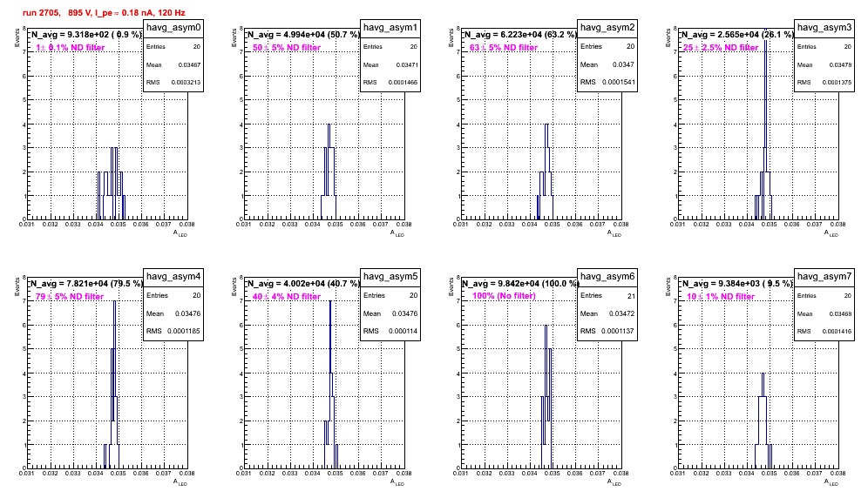Pick the magenta 10± 1% ND filter label

[x=721, y=297]
